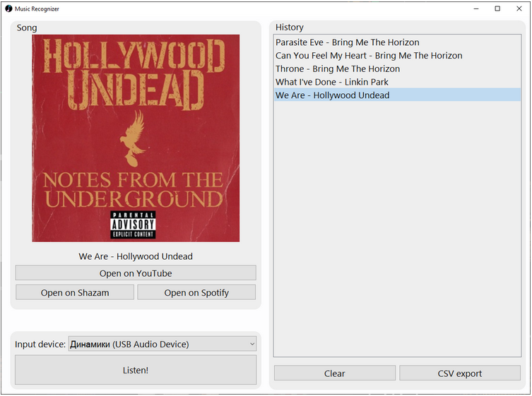Click the 'Input device:' label
Image resolution: width=532 pixels, height=396 pixels.
[40, 344]
